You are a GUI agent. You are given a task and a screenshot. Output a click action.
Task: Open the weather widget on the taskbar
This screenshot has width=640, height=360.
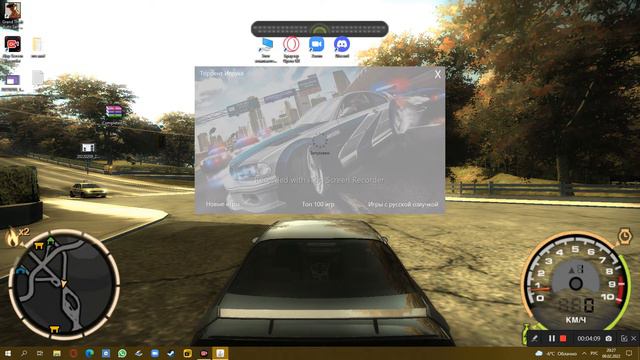[556, 353]
